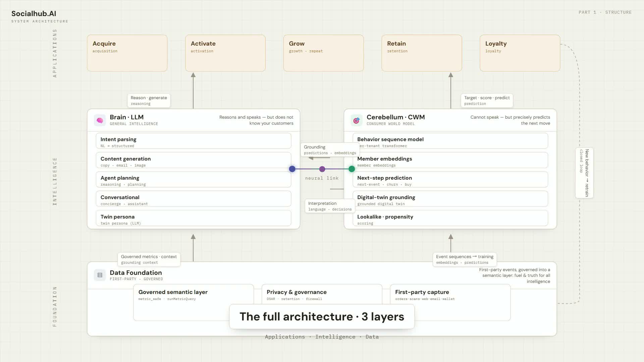Click the Data Foundation database icon

click(100, 275)
